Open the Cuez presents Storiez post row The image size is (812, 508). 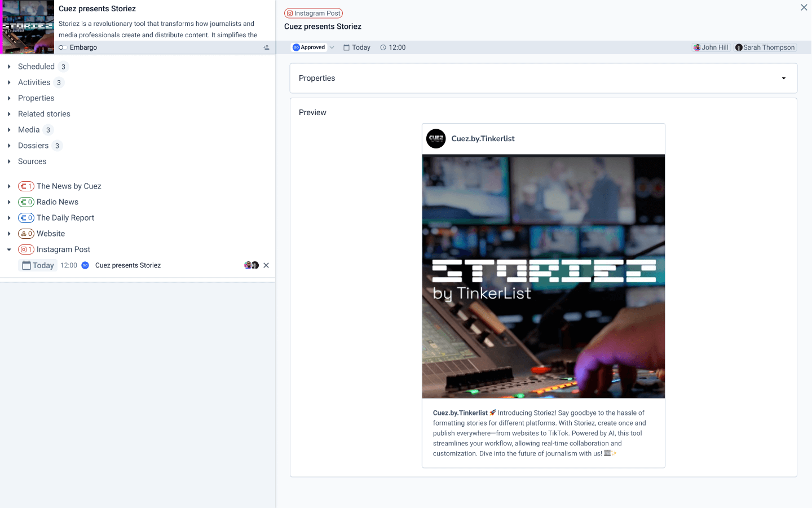point(128,265)
